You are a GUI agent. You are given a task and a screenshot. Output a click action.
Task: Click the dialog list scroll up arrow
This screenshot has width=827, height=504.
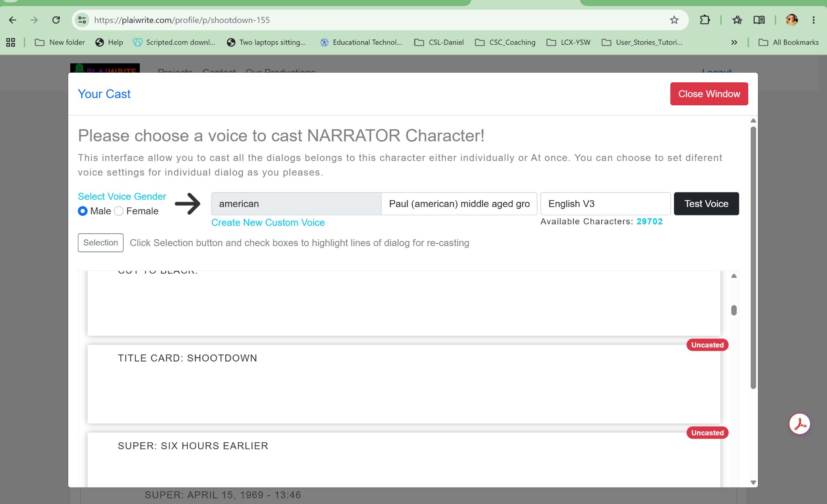734,276
